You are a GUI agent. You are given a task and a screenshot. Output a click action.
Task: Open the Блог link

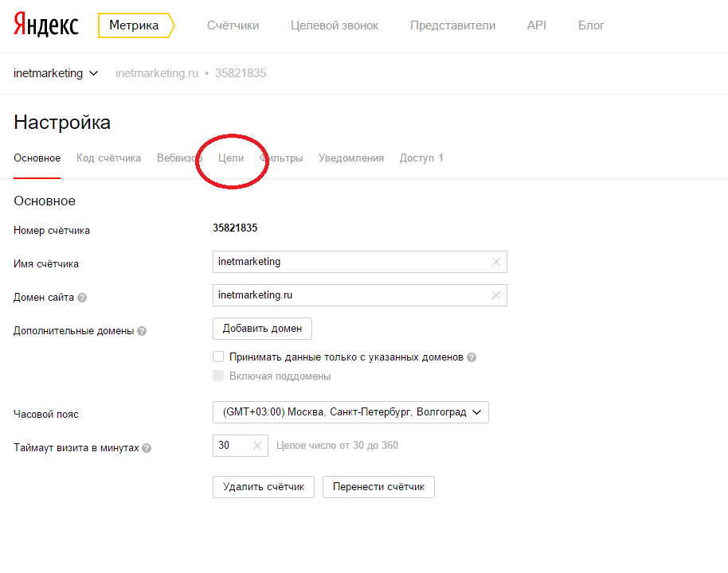591,25
